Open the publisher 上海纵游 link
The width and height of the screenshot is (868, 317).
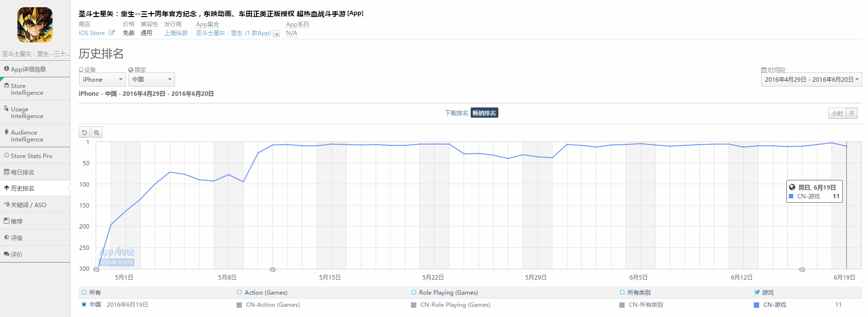pos(176,33)
